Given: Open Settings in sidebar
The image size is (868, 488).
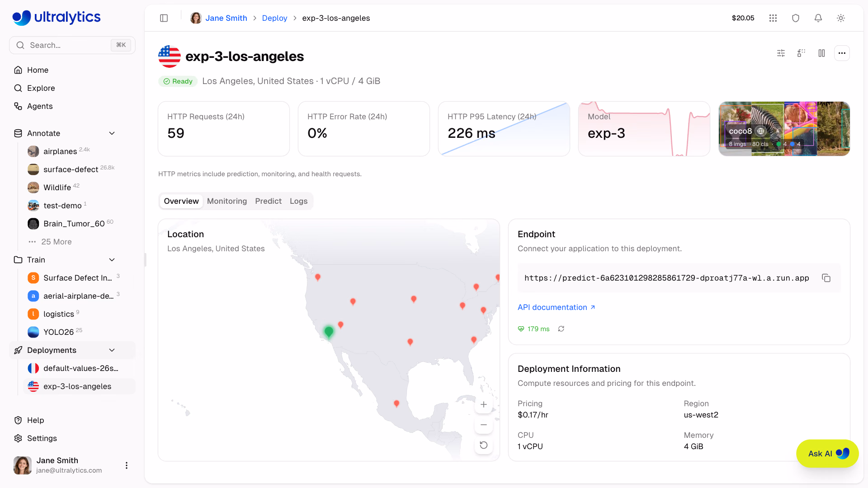Looking at the screenshot, I should click(x=72, y=438).
